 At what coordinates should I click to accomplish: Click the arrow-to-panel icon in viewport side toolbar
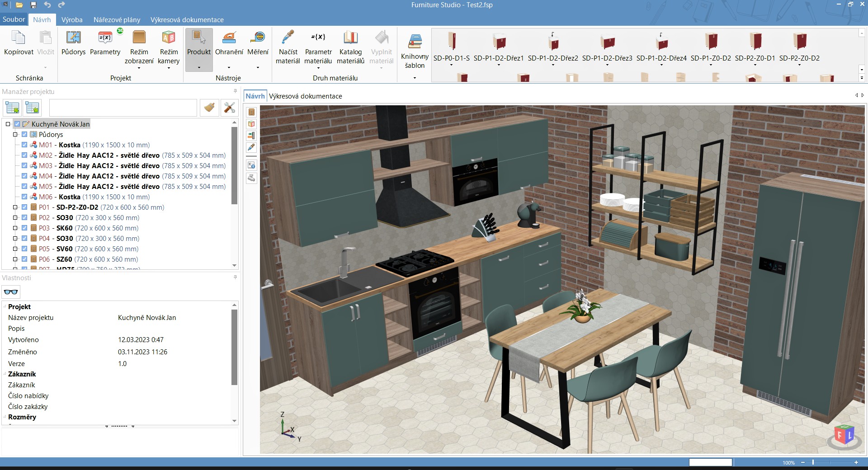(x=251, y=136)
